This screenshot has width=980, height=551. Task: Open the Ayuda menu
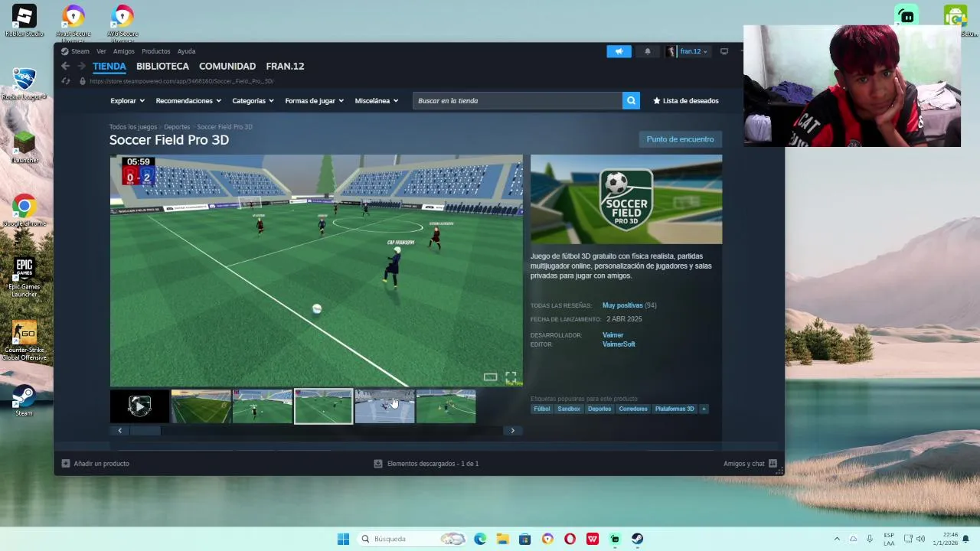(186, 51)
